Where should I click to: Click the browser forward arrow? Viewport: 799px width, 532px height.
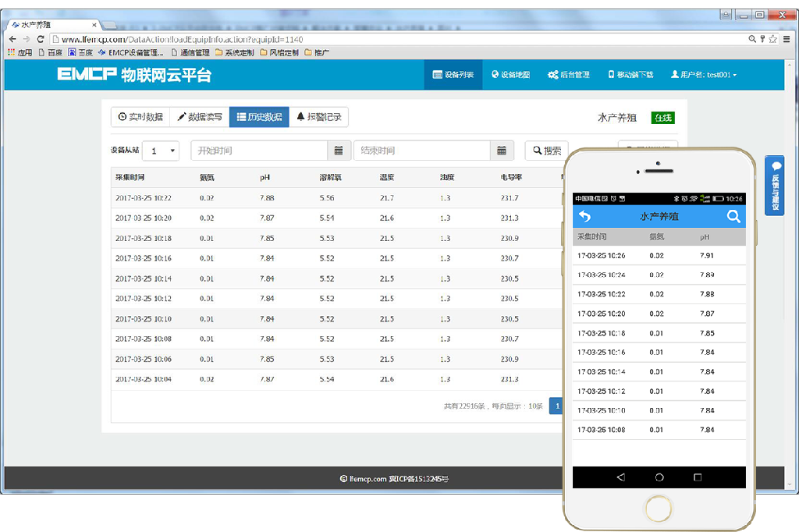(27, 39)
